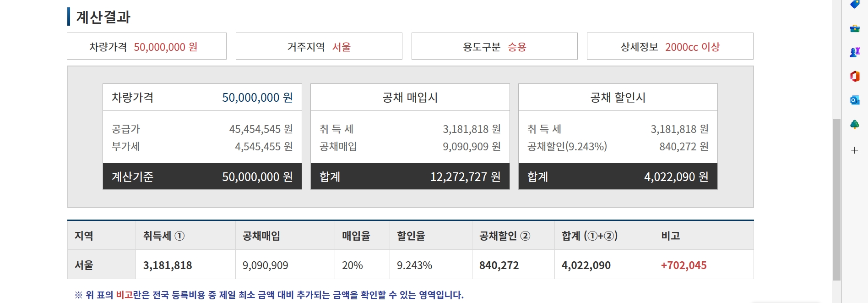Open the Tools briefcase sidebar icon
Viewport: 868px width, 303px height.
point(854,28)
